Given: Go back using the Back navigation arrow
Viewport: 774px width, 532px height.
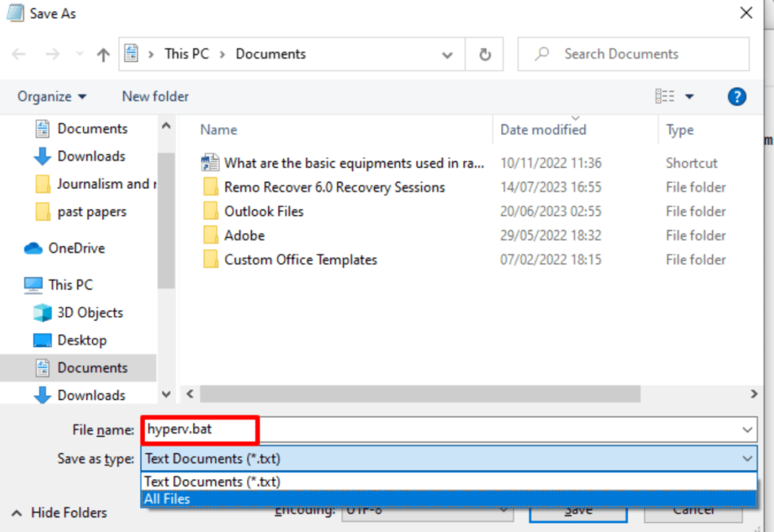Looking at the screenshot, I should (x=17, y=54).
